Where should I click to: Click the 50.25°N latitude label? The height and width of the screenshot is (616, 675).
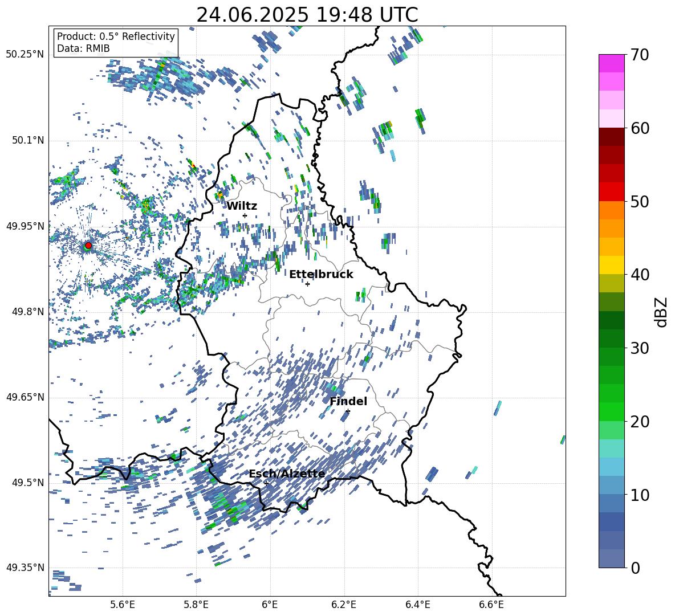25,55
